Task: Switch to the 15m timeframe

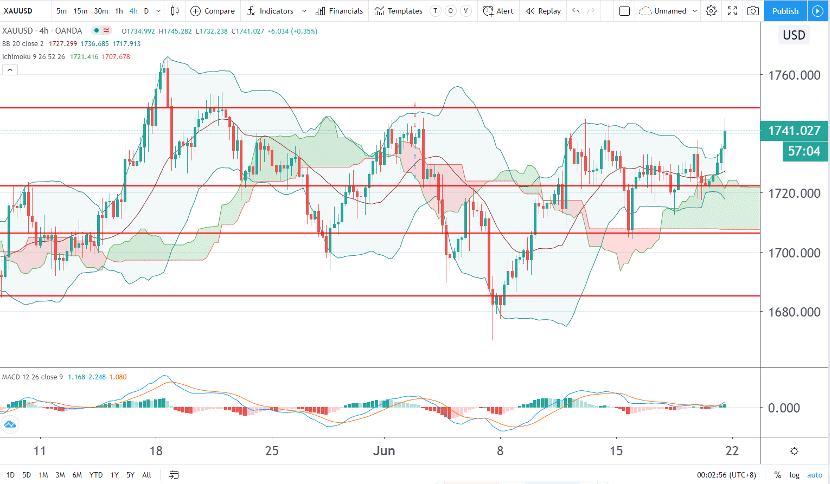Action: (x=80, y=11)
